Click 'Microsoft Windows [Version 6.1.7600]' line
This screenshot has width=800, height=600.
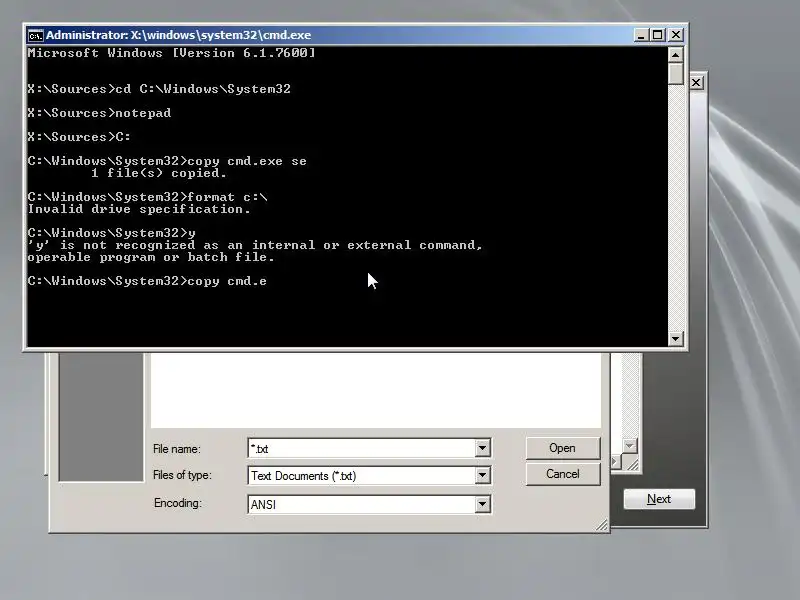171,53
